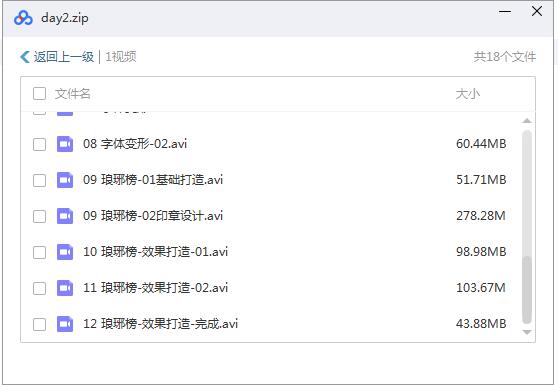Minimize the day2.zip window
The height and width of the screenshot is (385, 558).
(505, 12)
